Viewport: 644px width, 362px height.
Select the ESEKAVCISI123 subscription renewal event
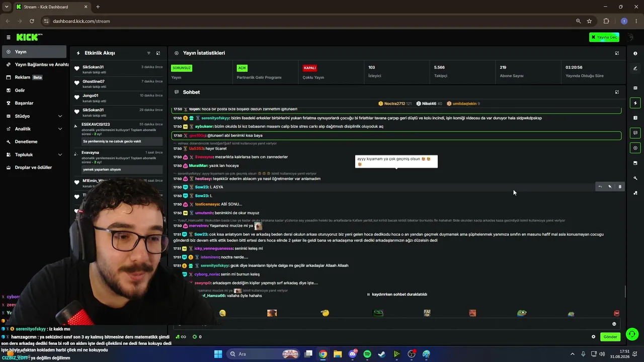click(119, 134)
